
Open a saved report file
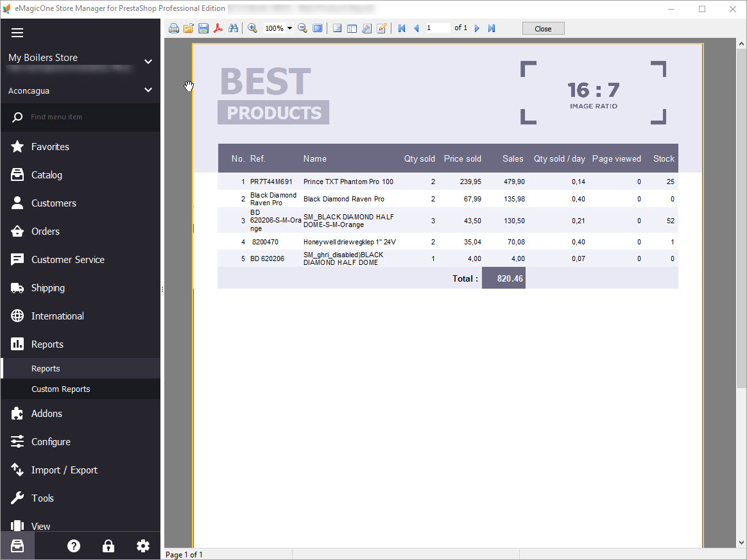coord(189,29)
